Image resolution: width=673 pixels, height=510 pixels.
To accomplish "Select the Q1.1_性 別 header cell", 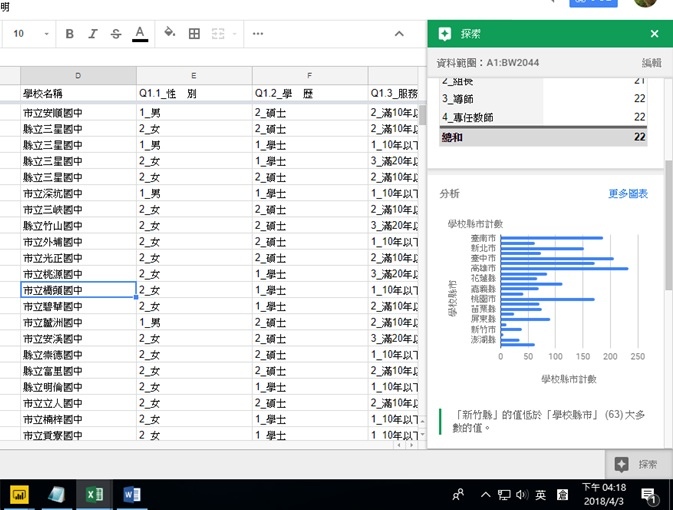I will [194, 93].
